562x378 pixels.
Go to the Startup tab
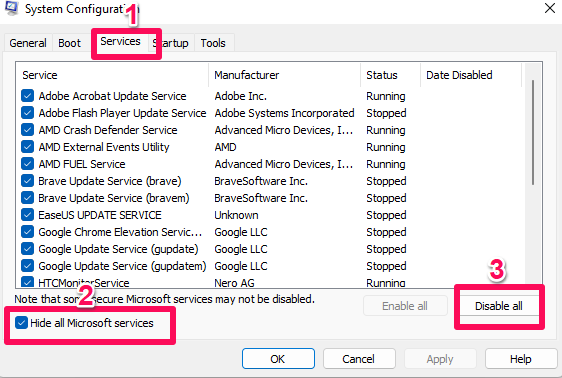[171, 43]
